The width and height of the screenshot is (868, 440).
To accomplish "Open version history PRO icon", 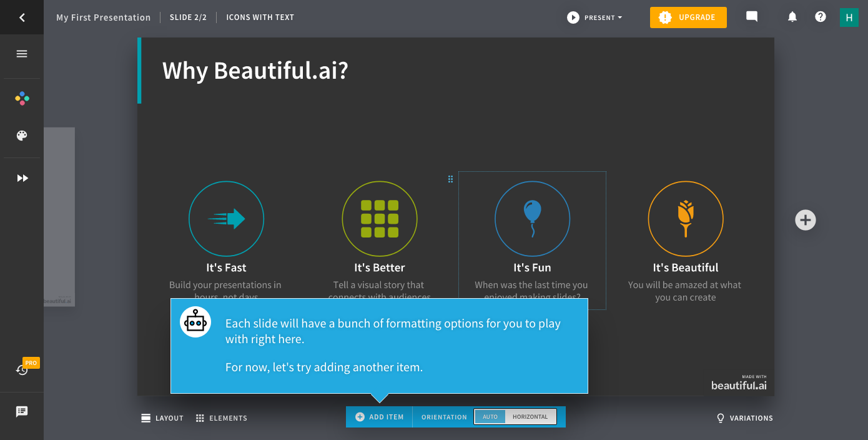I will pyautogui.click(x=22, y=370).
